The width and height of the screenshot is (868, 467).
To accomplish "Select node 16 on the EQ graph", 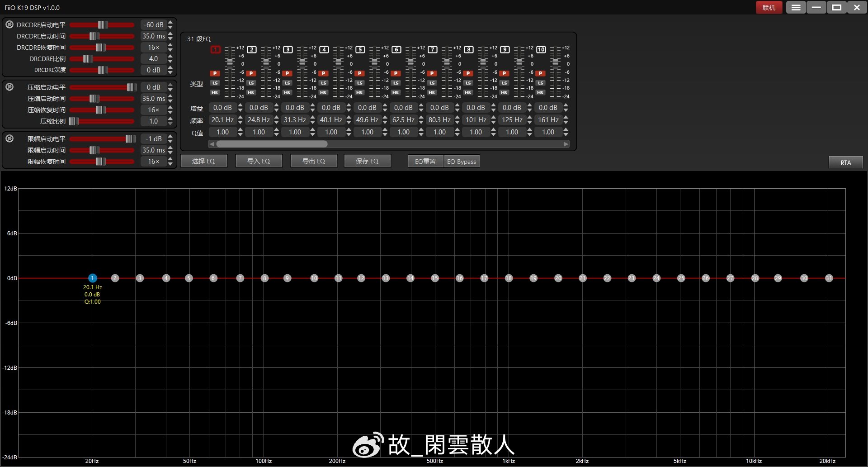I will (459, 278).
